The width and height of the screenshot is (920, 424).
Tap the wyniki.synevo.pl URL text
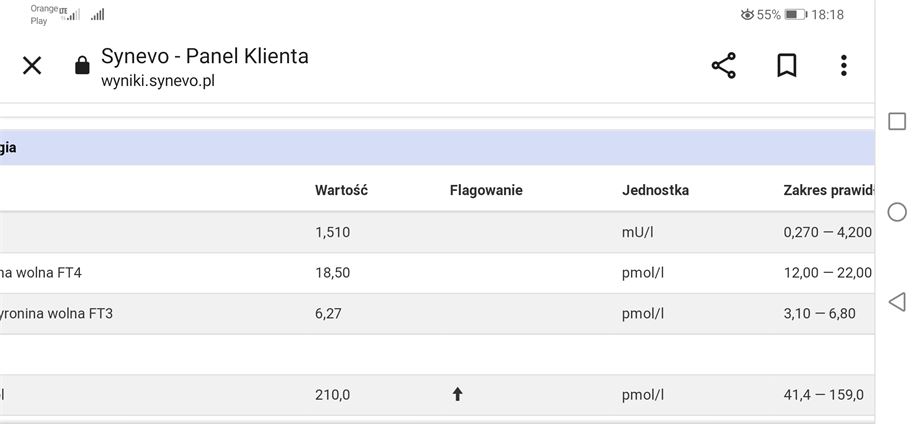(x=158, y=81)
